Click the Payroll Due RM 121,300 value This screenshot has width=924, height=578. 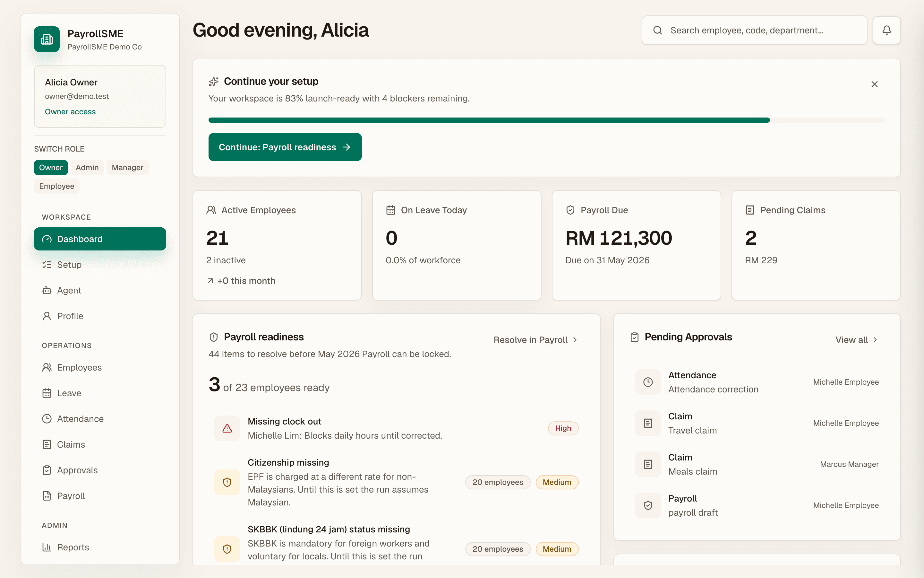(x=619, y=238)
